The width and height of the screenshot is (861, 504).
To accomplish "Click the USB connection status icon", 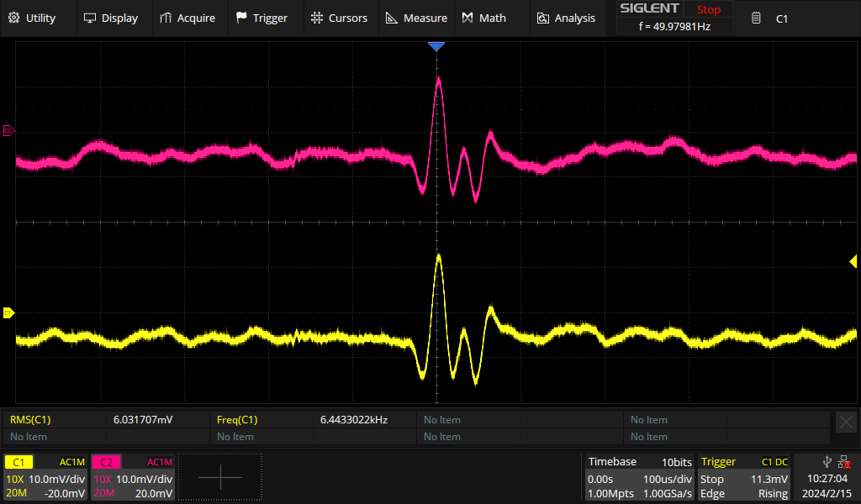I will 827,462.
